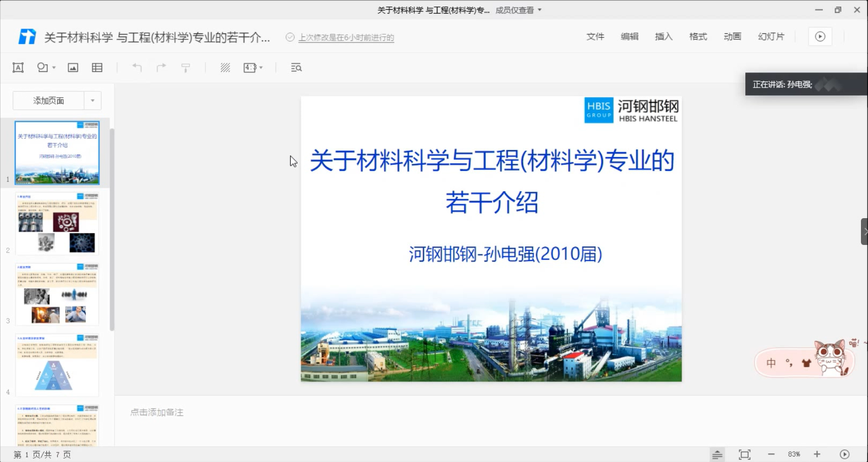Click the input method skin shirt icon
This screenshot has height=462, width=868.
[x=806, y=363]
